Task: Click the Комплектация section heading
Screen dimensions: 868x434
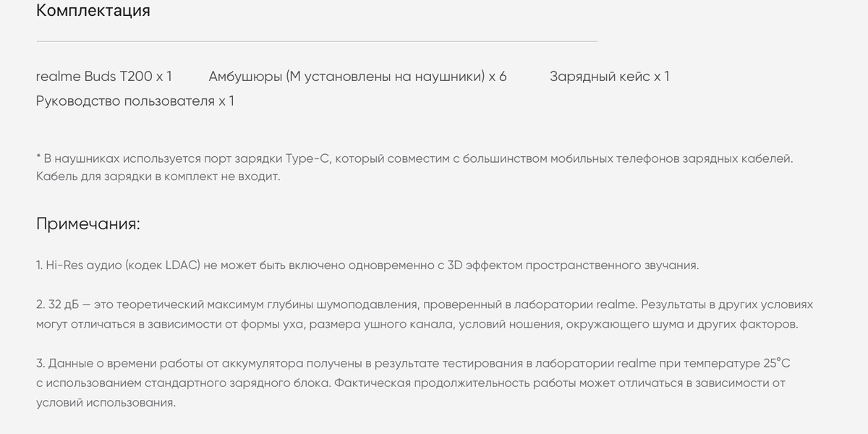Action: click(x=93, y=11)
